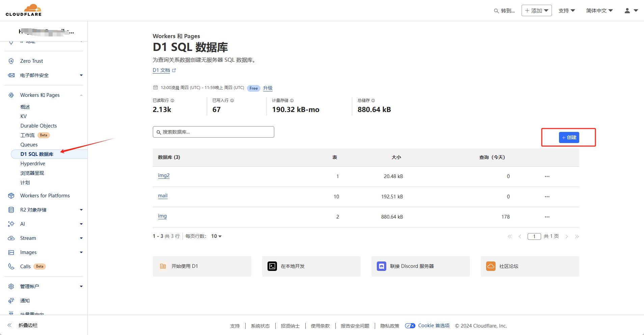This screenshot has height=335, width=644.
Task: Change the 每页行数 rows dropdown
Action: coord(216,236)
